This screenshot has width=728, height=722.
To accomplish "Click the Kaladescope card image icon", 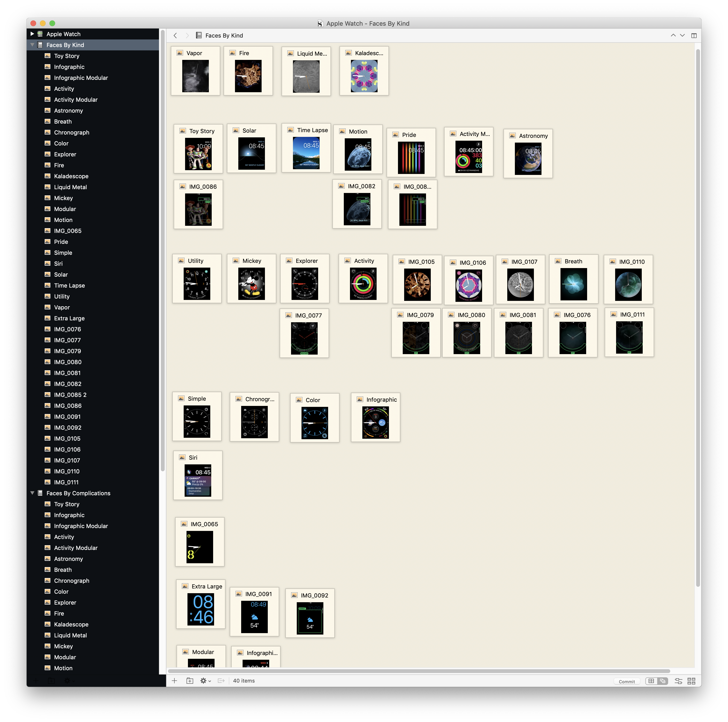I will point(349,53).
